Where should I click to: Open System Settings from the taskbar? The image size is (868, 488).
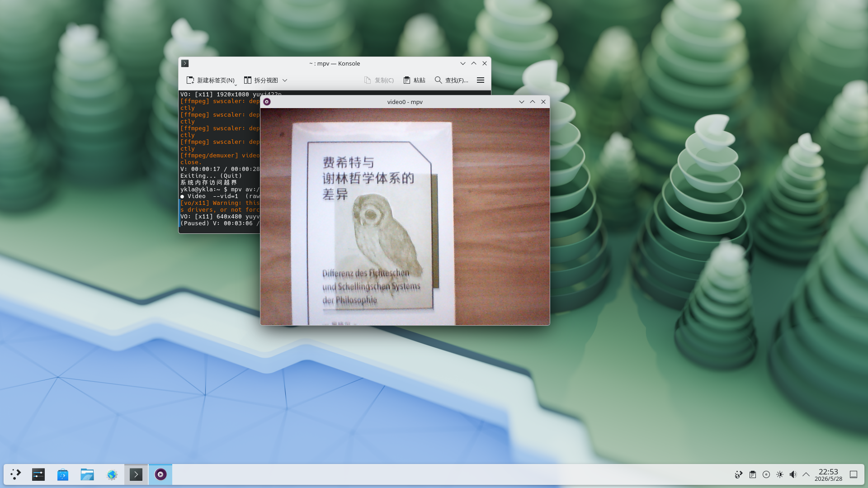[38, 474]
